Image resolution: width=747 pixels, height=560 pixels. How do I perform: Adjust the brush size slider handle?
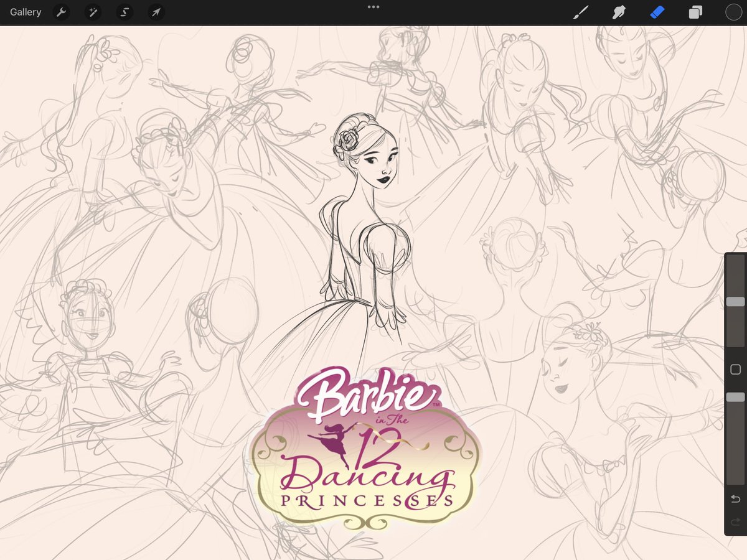pos(735,301)
